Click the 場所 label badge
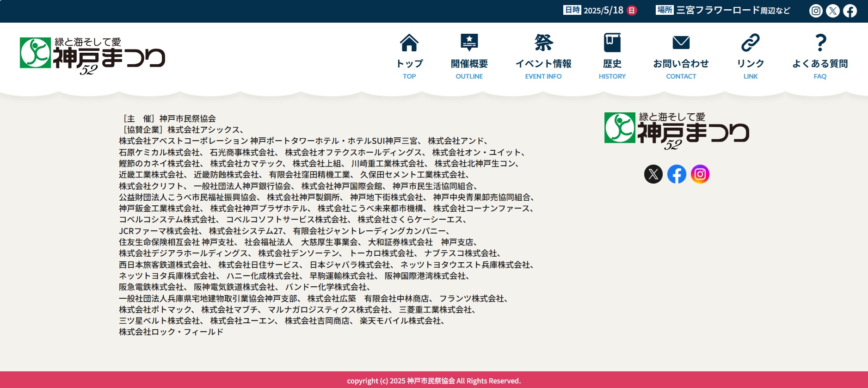The image size is (868, 388). (x=665, y=10)
